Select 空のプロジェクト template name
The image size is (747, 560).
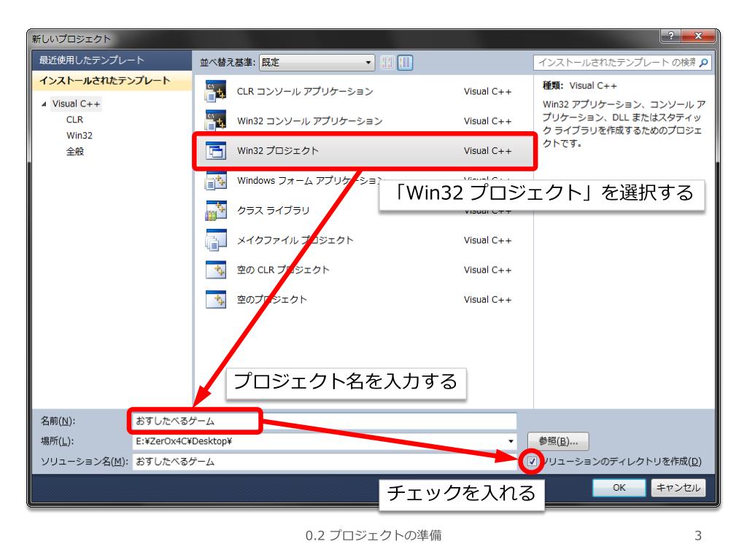(272, 300)
